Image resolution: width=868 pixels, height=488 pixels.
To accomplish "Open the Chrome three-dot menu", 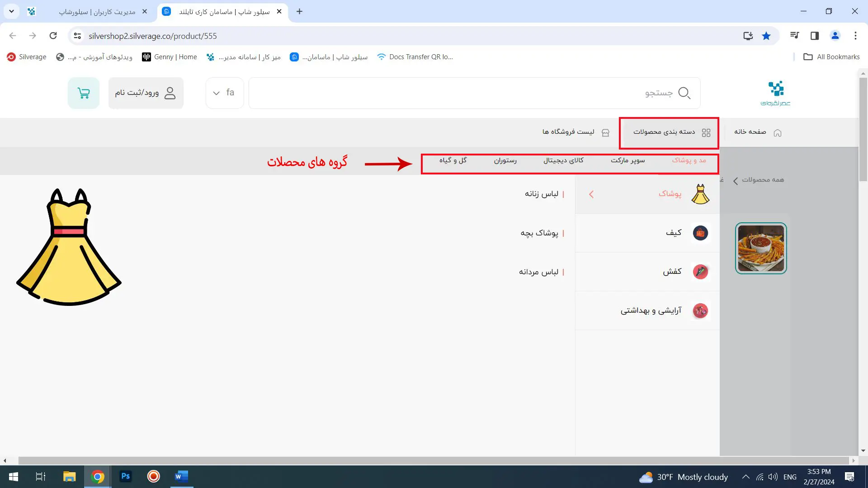I will point(855,36).
